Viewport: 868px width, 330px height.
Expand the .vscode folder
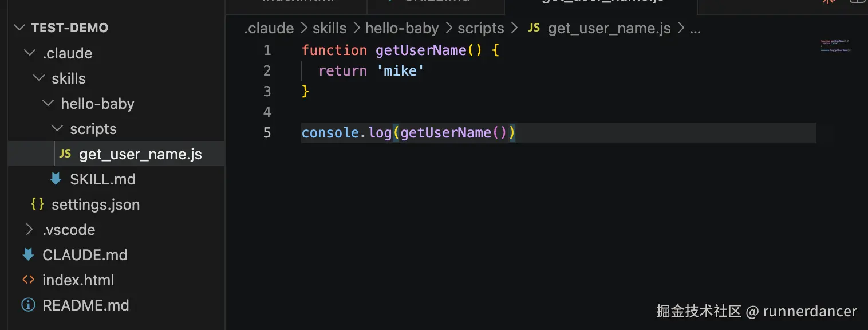coord(30,229)
